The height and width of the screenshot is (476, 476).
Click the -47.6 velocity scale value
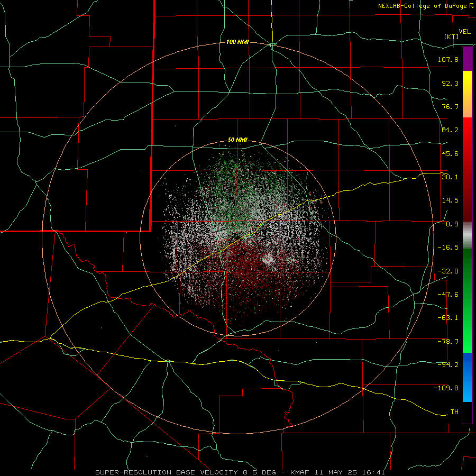[x=448, y=295]
